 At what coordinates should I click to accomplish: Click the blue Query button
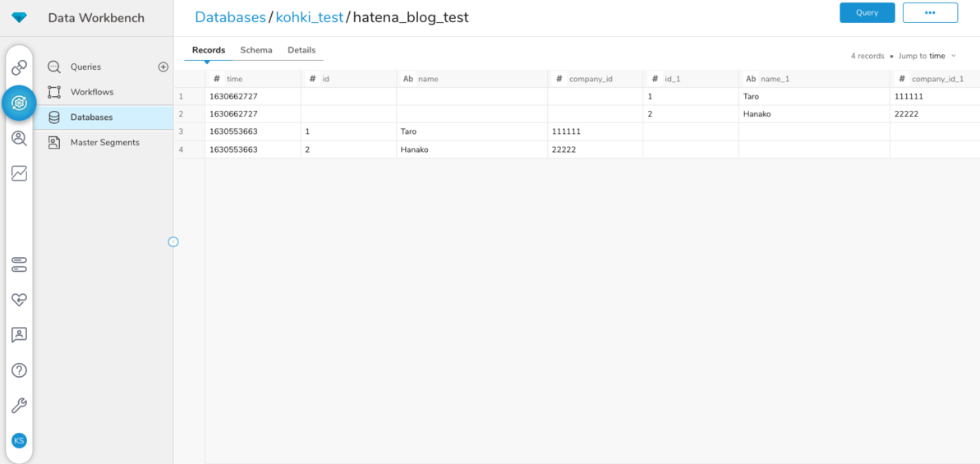(867, 12)
